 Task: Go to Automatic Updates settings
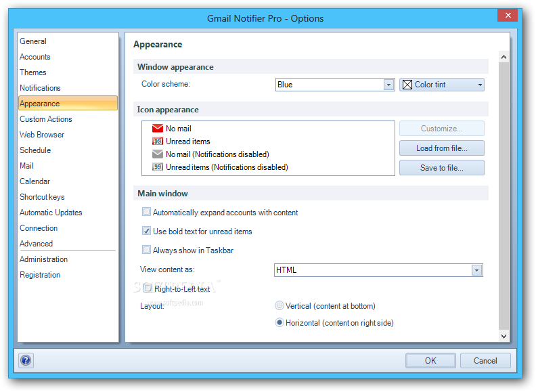[51, 213]
